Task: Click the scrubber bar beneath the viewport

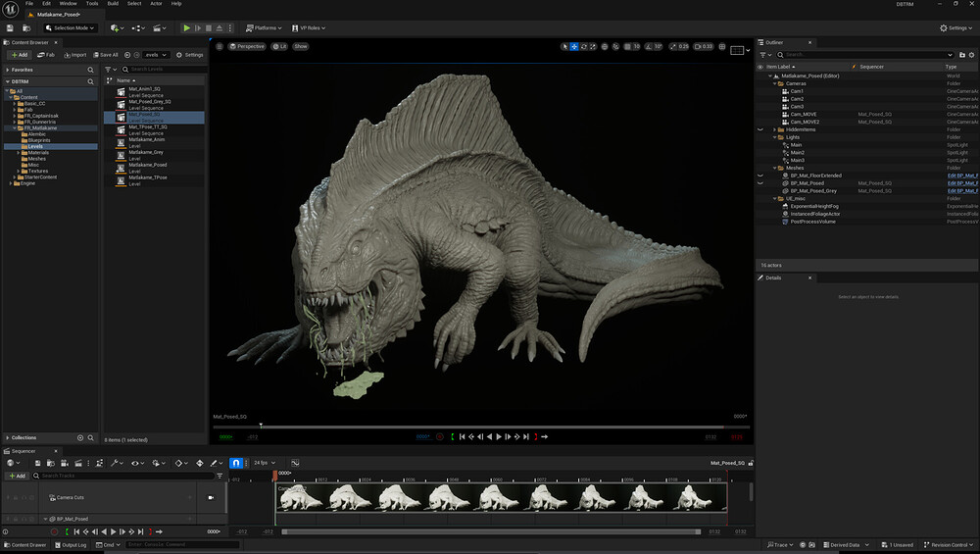Action: pos(480,427)
